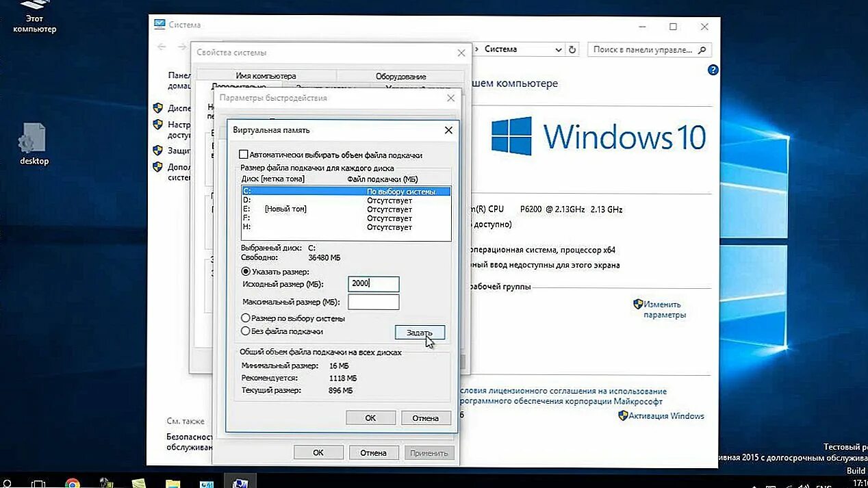Select drive D: row in paging list

pyautogui.click(x=346, y=201)
